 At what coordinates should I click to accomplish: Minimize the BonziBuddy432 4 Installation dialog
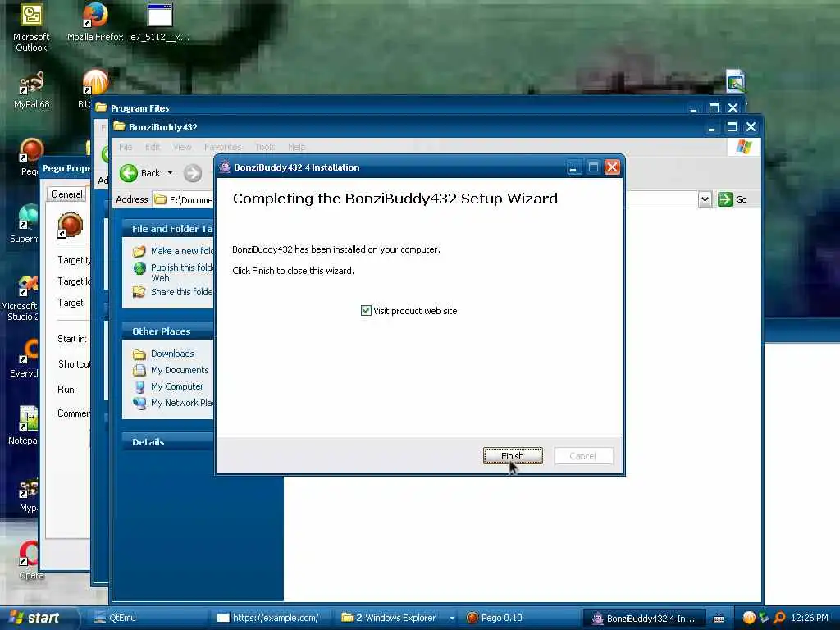(x=573, y=167)
